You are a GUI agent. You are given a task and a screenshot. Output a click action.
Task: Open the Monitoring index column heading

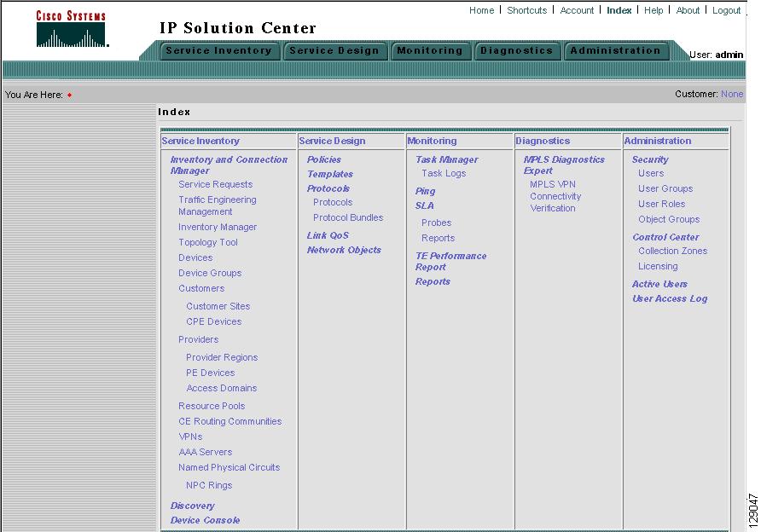click(x=432, y=141)
